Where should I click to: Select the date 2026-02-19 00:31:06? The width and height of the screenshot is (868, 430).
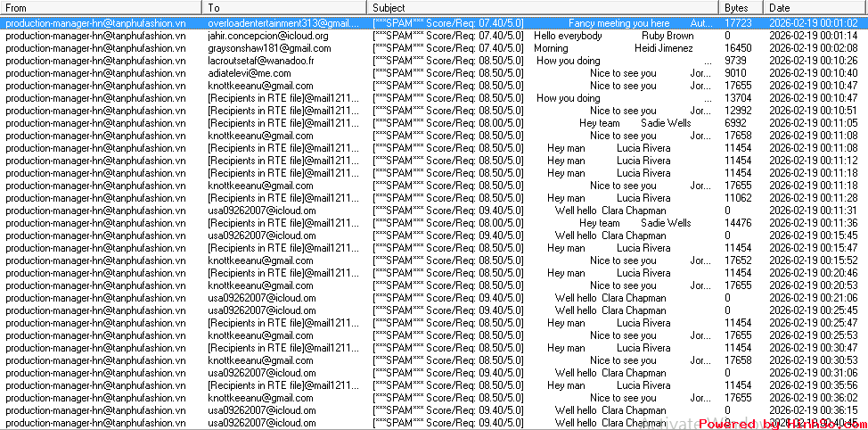click(x=814, y=372)
